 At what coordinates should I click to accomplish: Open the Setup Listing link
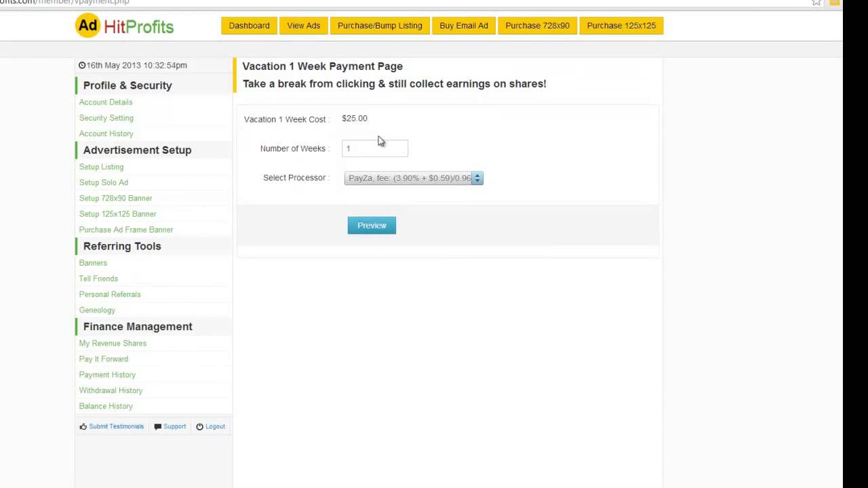[x=102, y=167]
